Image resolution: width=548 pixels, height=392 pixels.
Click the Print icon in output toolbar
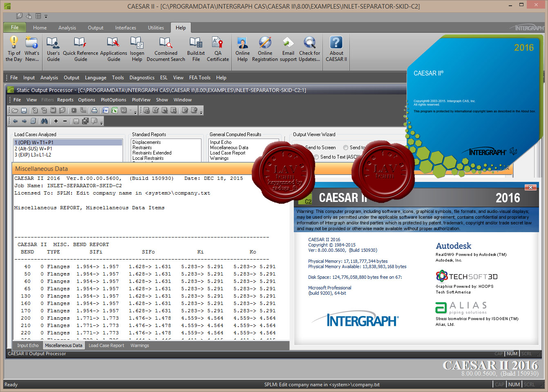(94, 110)
